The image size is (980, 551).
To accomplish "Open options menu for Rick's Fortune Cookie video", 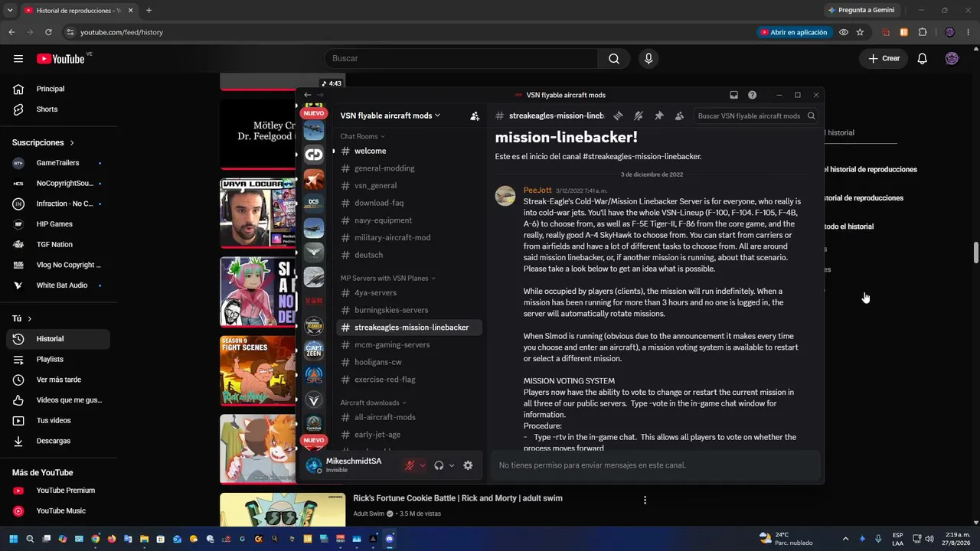I will [645, 500].
